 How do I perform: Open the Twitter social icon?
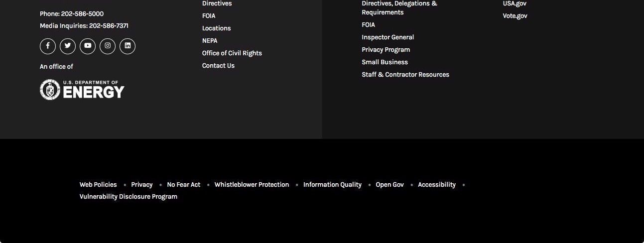pos(68,46)
